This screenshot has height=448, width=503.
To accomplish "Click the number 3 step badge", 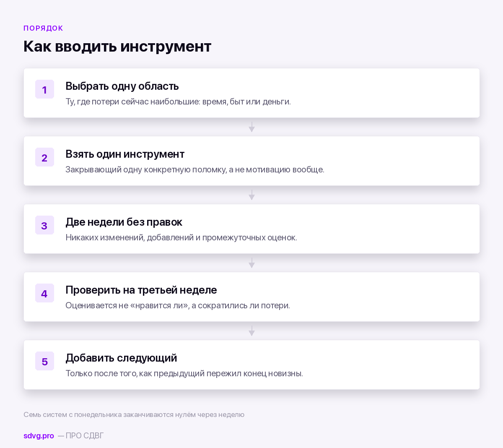I will point(44,225).
